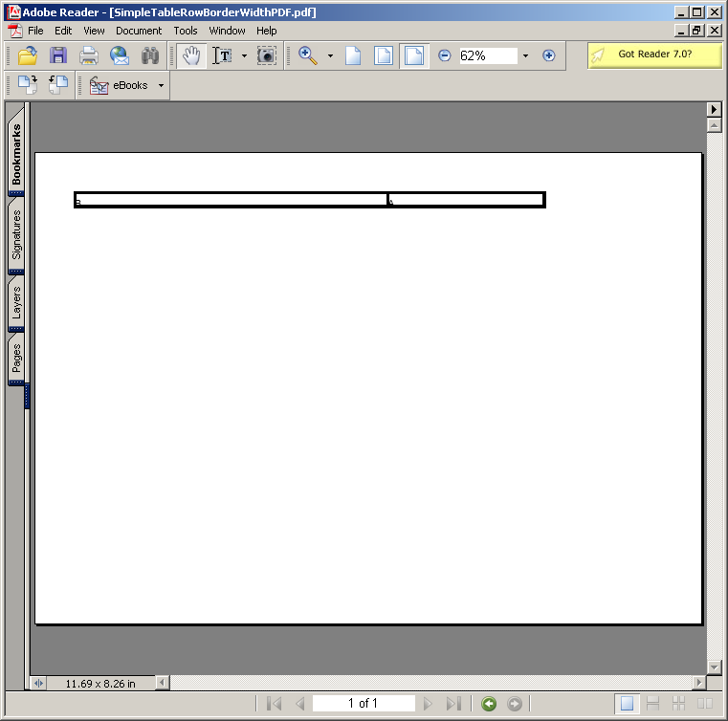Click the zoom in plus button
Image resolution: width=728 pixels, height=721 pixels.
coord(548,55)
